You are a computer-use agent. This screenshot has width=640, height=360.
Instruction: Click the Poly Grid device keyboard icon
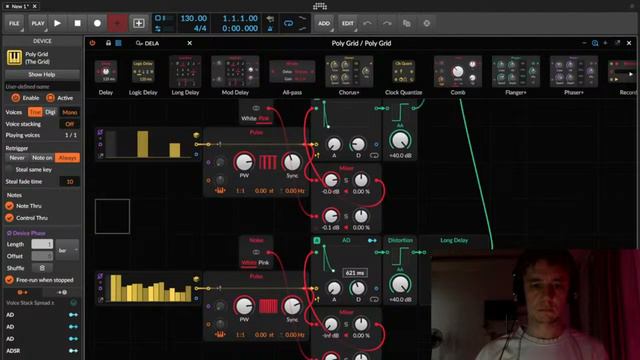click(x=14, y=58)
